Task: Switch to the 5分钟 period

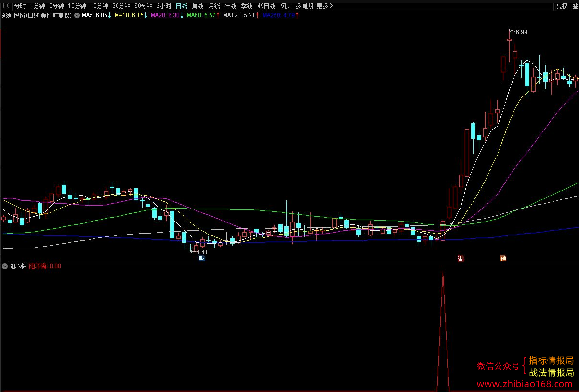Action: [x=56, y=6]
